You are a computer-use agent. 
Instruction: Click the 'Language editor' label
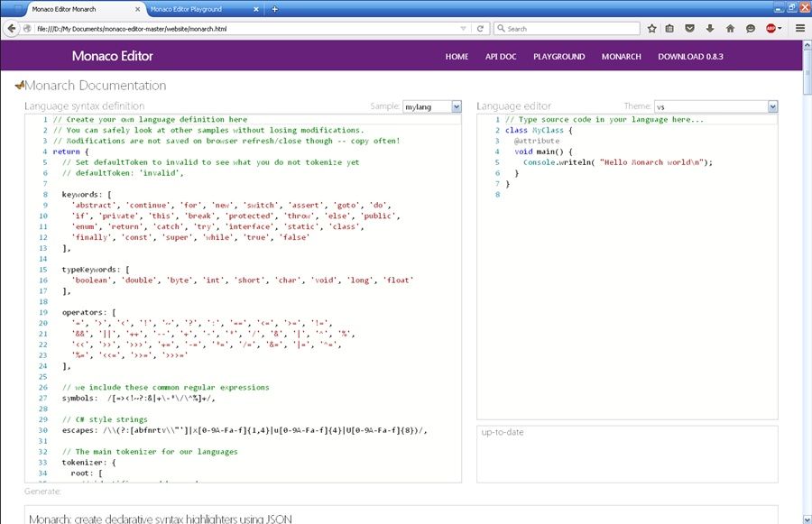pos(513,106)
